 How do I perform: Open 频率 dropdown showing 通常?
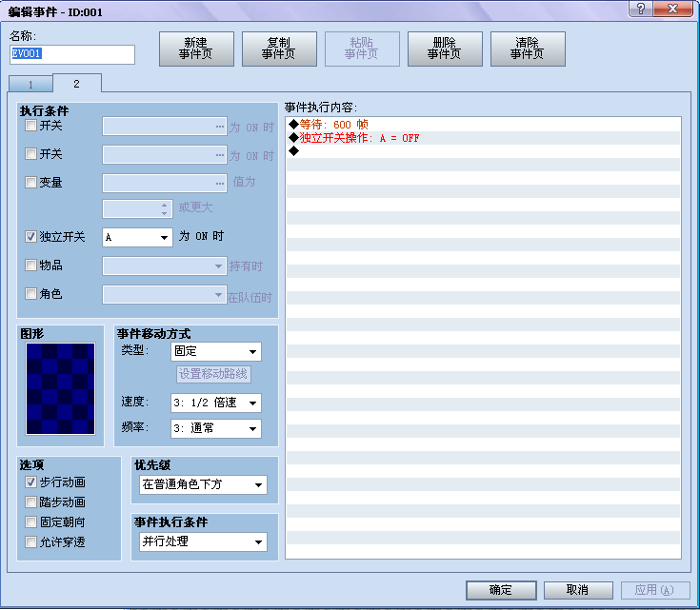pos(216,428)
